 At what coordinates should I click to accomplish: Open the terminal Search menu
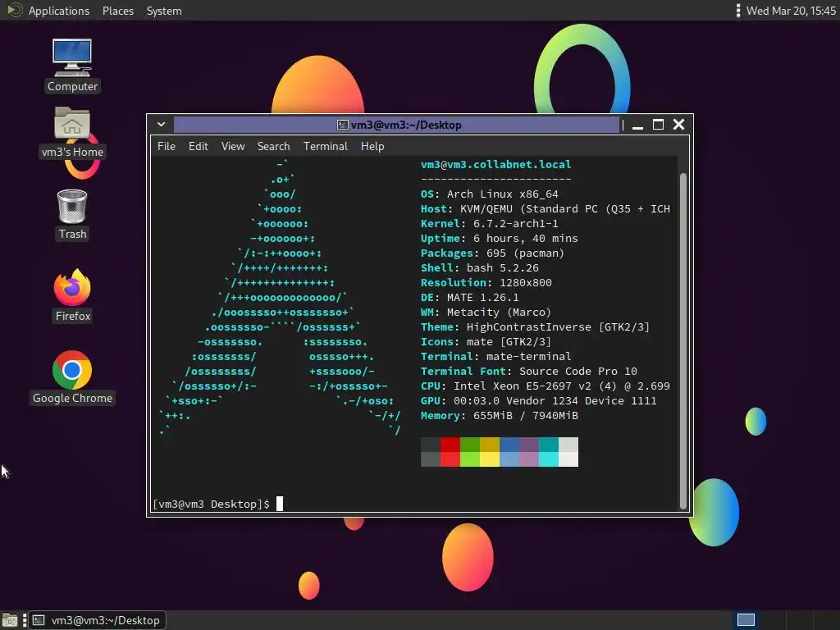point(273,146)
